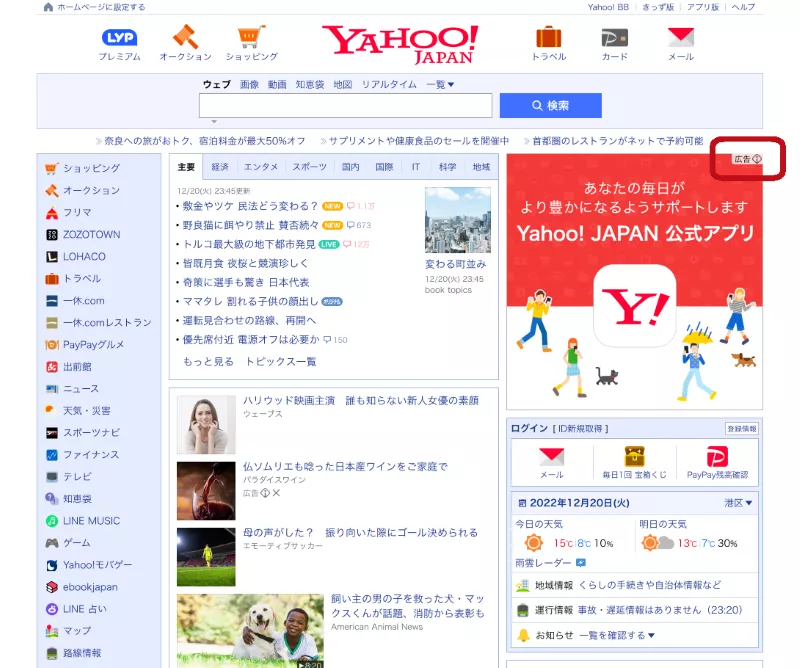Click inside the web search text field
This screenshot has width=800, height=668.
click(345, 106)
